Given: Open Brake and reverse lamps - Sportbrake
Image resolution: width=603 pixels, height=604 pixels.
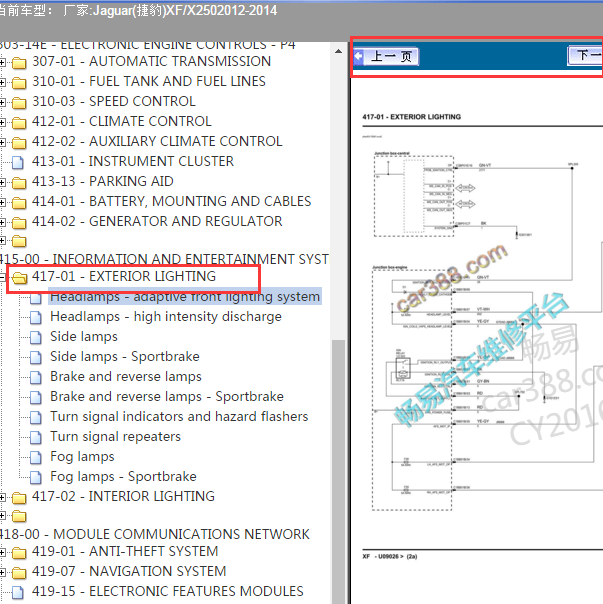Looking at the screenshot, I should tap(167, 397).
